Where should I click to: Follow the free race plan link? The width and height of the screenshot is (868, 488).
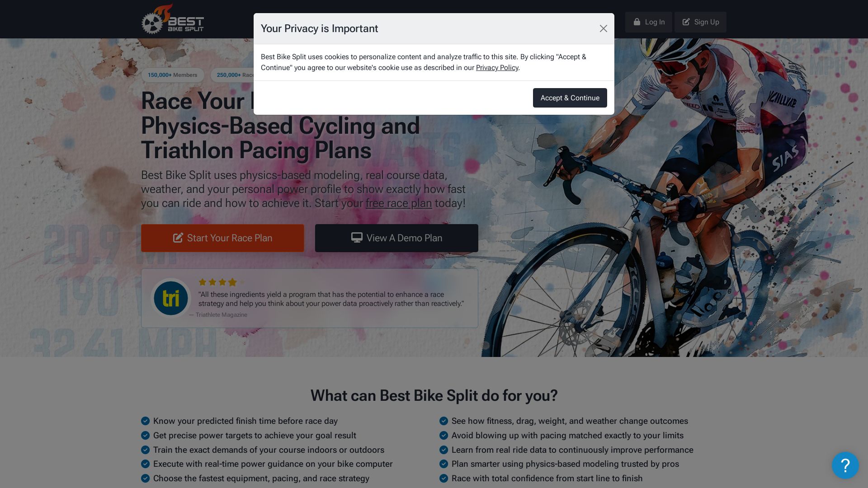click(399, 203)
